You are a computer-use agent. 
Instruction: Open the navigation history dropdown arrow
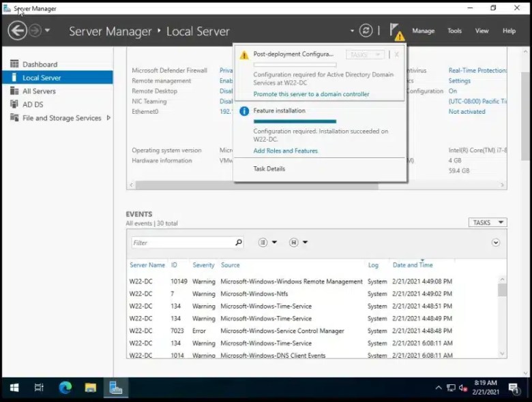click(47, 31)
